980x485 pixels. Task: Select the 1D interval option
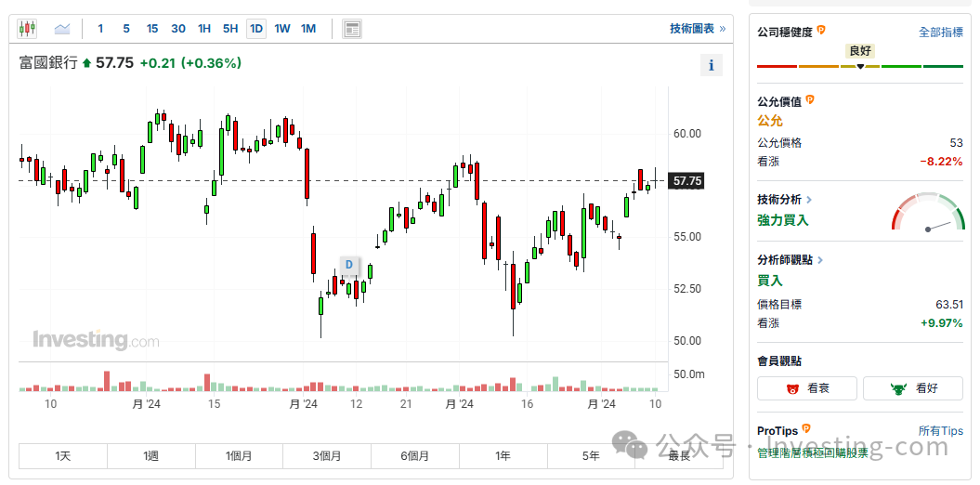[x=256, y=29]
